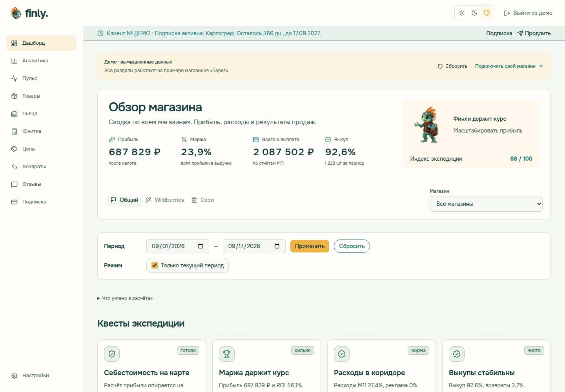The width and height of the screenshot is (565, 392).
Task: Click the 88 / 100 expedition index value
Action: click(x=521, y=159)
